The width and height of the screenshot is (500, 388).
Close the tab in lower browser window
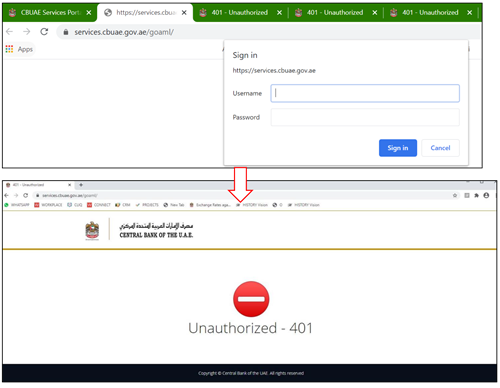(70, 185)
